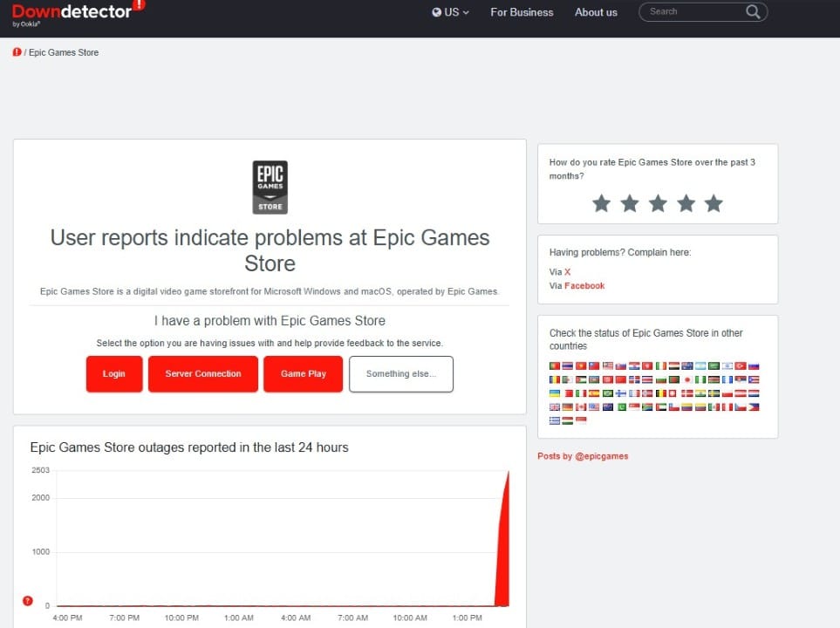Click the magnifying glass search icon
The height and width of the screenshot is (628, 840).
click(753, 11)
